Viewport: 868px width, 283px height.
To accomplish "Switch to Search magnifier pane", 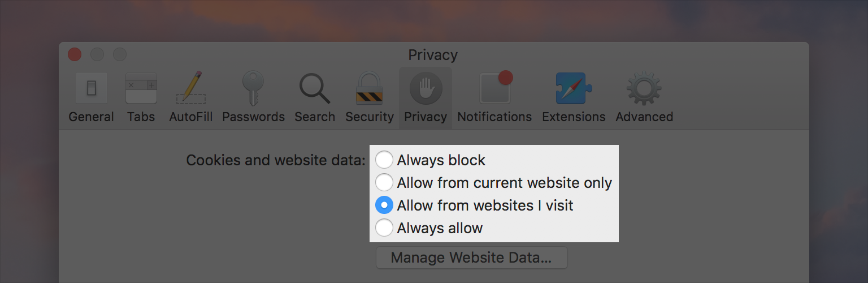I will (315, 89).
